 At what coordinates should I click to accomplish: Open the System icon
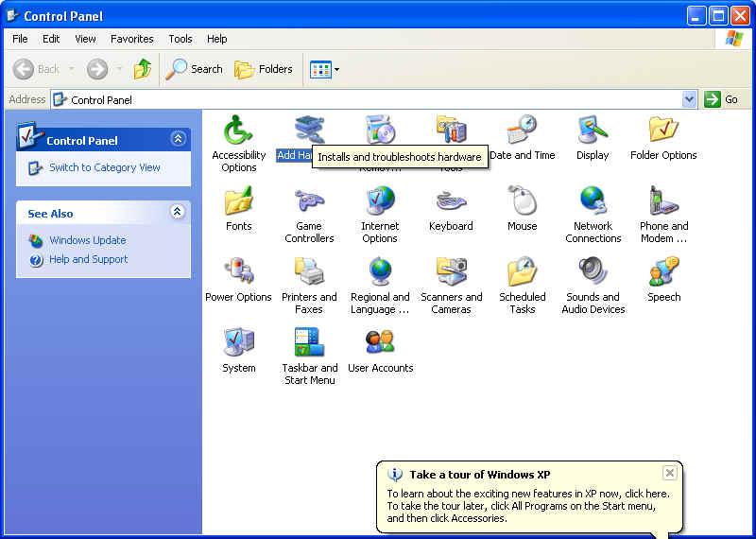238,343
